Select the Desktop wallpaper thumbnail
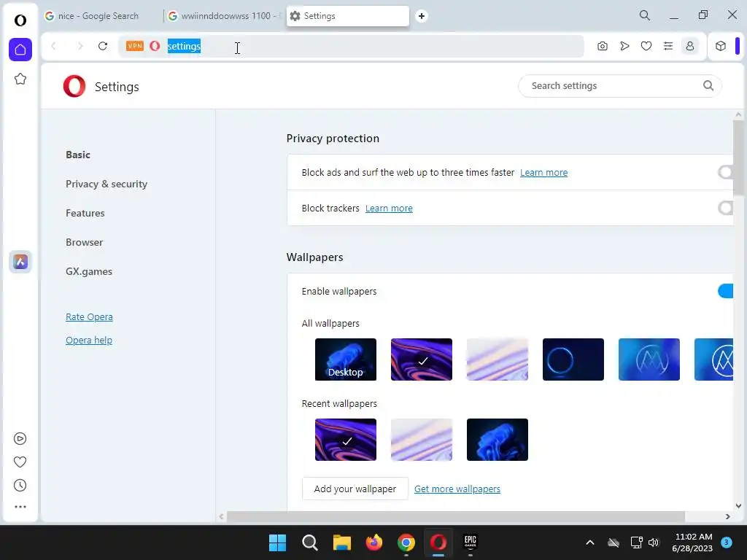The image size is (747, 560). coord(345,359)
